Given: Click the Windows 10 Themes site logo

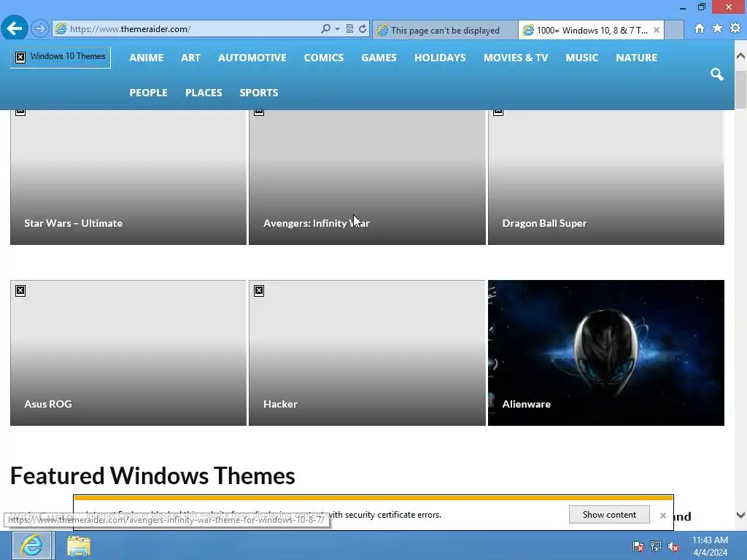Looking at the screenshot, I should tap(61, 57).
